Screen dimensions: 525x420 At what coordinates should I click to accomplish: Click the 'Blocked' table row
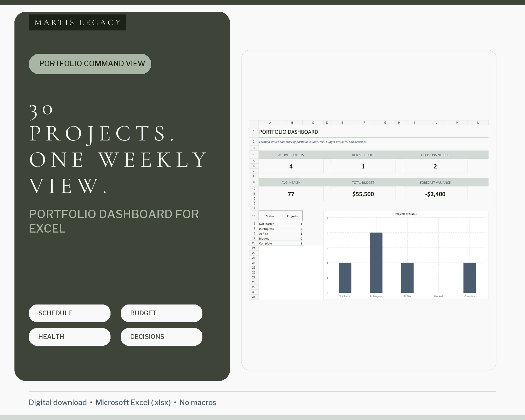coord(281,238)
